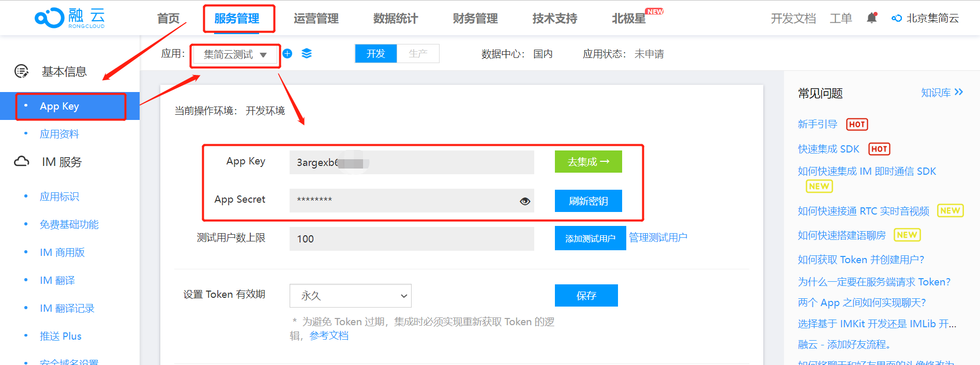The height and width of the screenshot is (365, 980).
Task: Select IM 翻译 in sidebar
Action: [57, 280]
